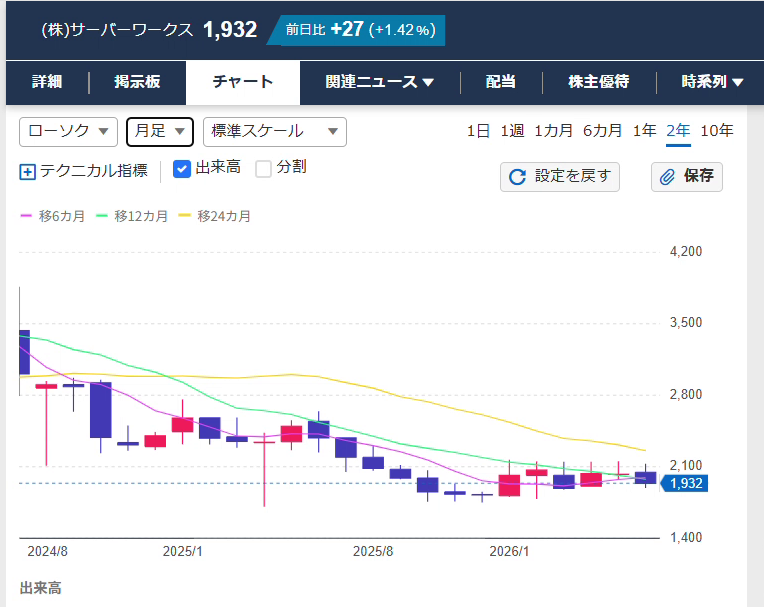Click the 3,500 price axis label
The width and height of the screenshot is (764, 607).
point(686,322)
